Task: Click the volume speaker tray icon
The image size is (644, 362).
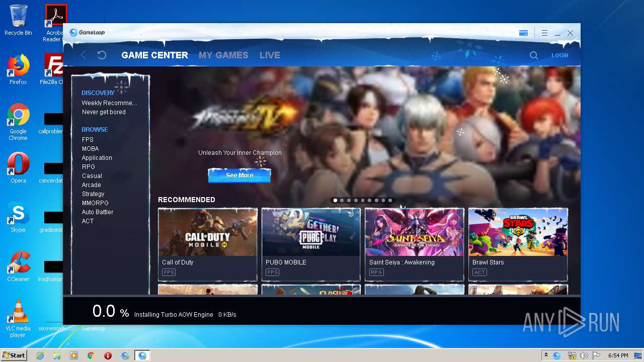Action: 584,355
